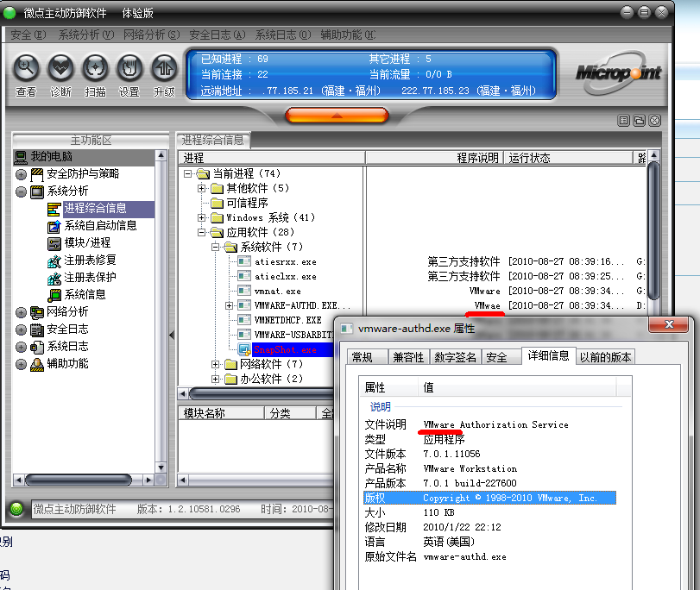This screenshot has height=590, width=700.
Task: Click the sidebar collapse arrow handle
Action: coord(172,336)
